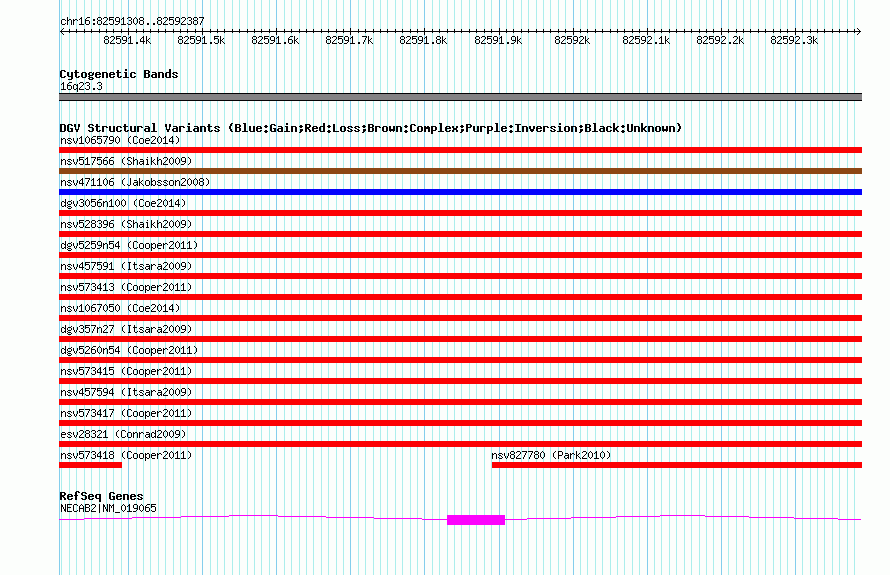Open variant nsv573415 (Cooper2011) label
The width and height of the screenshot is (890, 575).
[126, 371]
